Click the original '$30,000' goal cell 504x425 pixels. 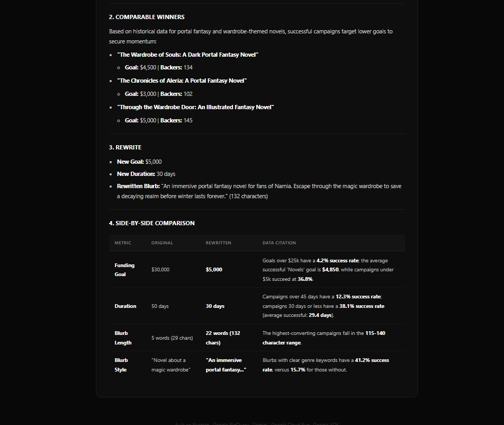pos(160,270)
